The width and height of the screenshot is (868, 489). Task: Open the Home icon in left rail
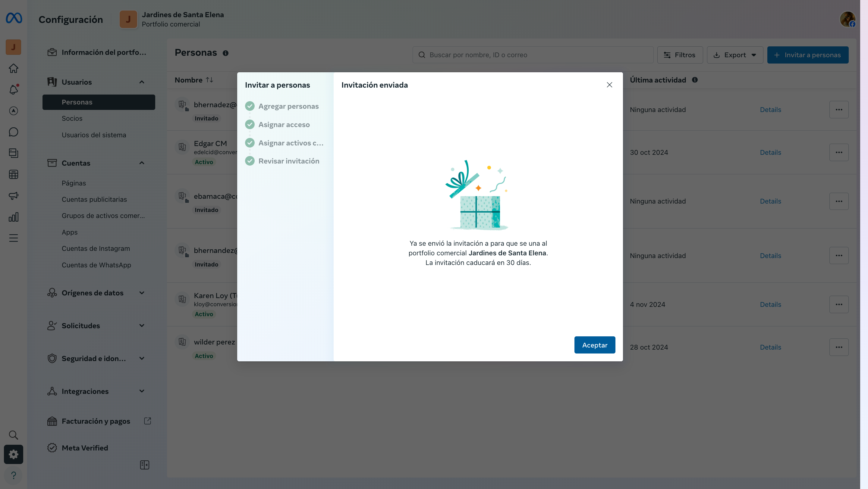tap(14, 68)
